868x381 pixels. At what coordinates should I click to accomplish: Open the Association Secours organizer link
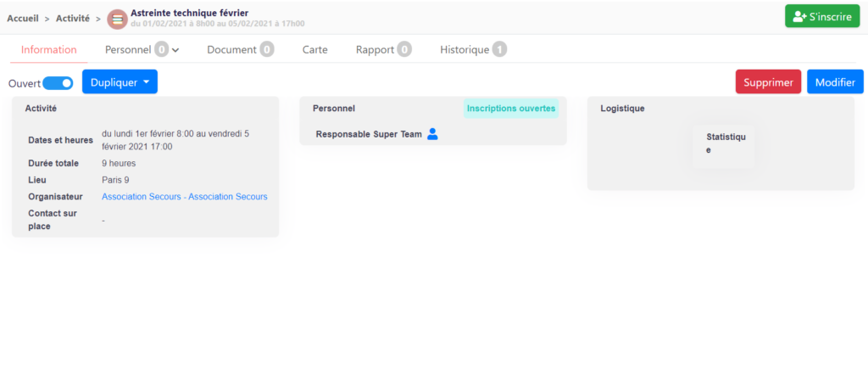[184, 197]
